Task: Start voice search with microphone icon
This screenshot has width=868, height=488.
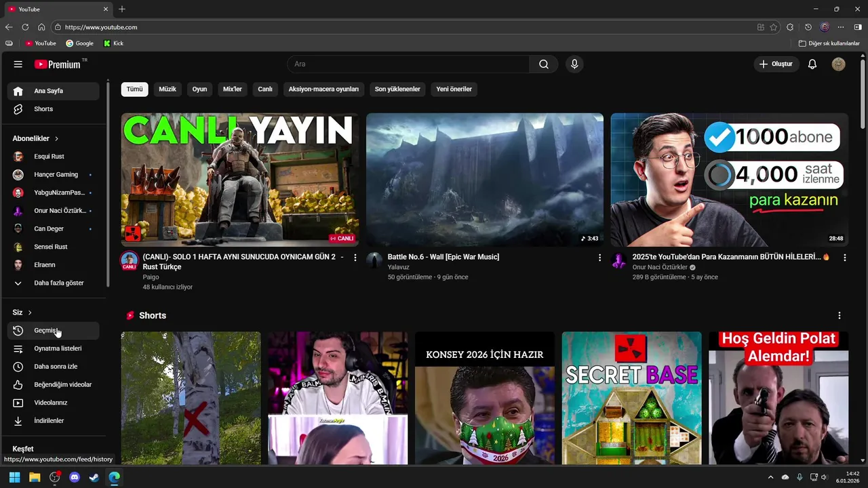Action: click(x=574, y=64)
